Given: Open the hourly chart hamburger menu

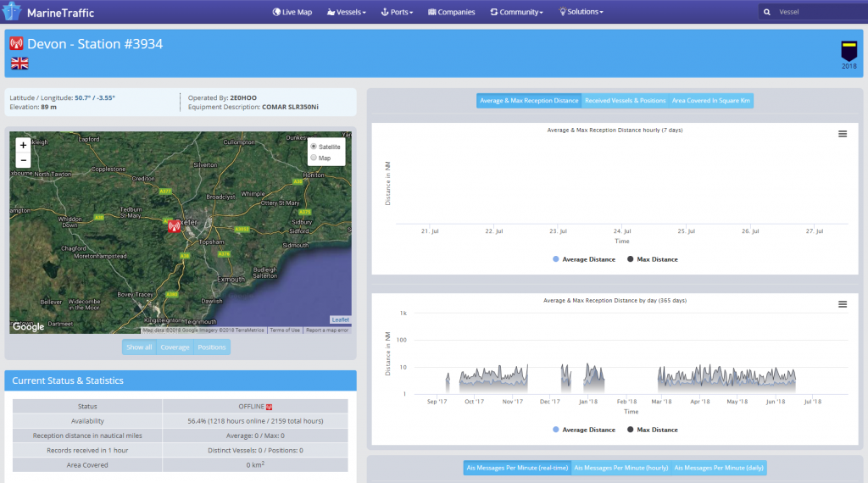Looking at the screenshot, I should 842,134.
